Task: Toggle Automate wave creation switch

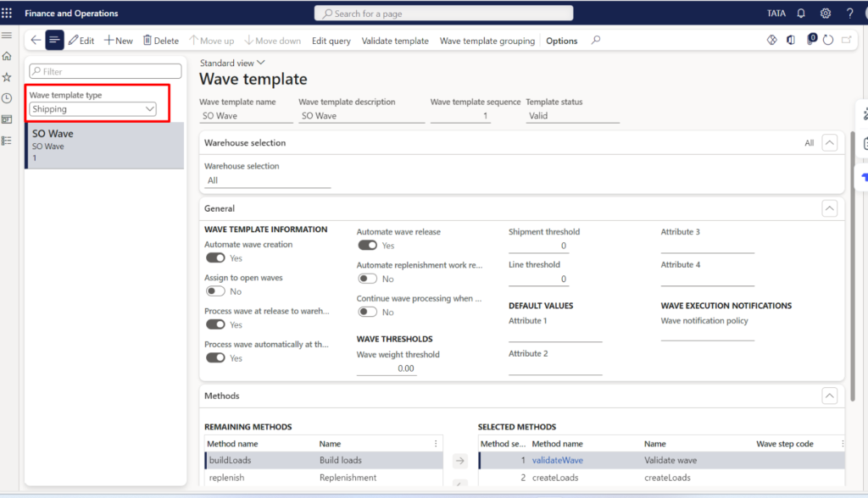Action: pos(215,257)
